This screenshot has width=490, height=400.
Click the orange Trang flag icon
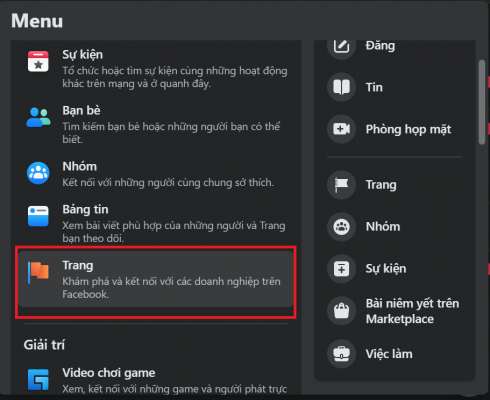(x=38, y=272)
